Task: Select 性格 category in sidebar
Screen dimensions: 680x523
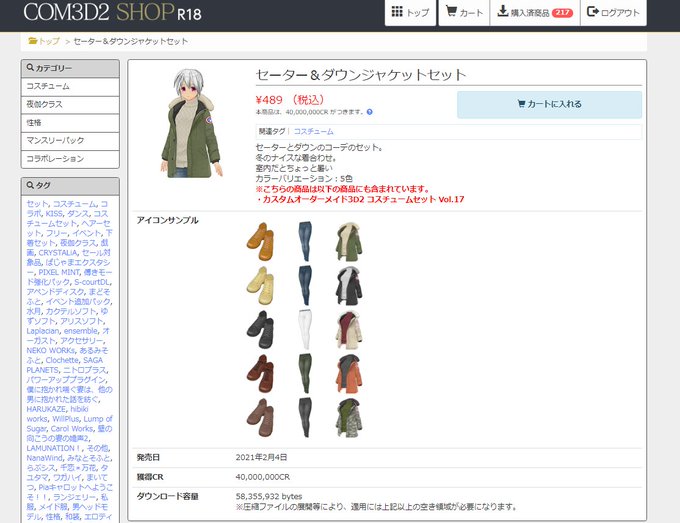Action: click(70, 123)
